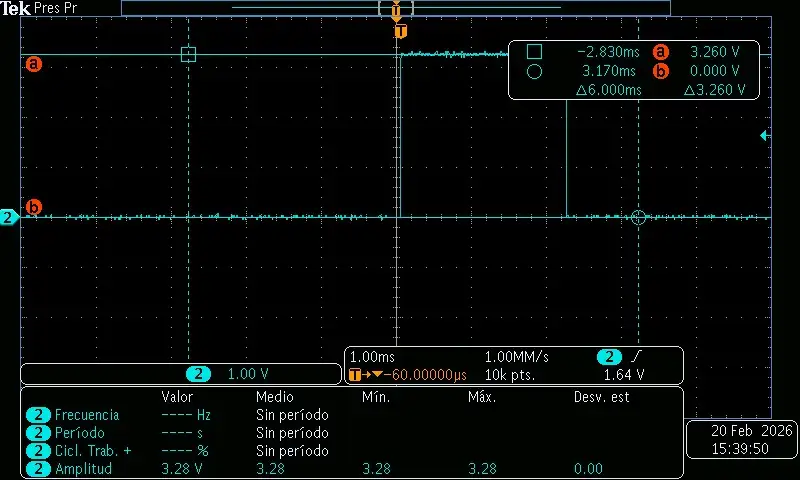Click the Δ3.260 V delta voltage readout
800x480 pixels.
coord(714,90)
